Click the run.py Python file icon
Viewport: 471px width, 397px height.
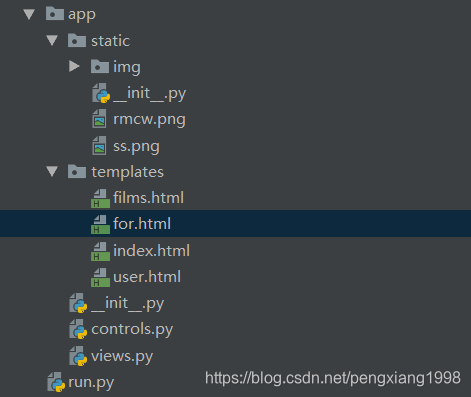coord(56,382)
